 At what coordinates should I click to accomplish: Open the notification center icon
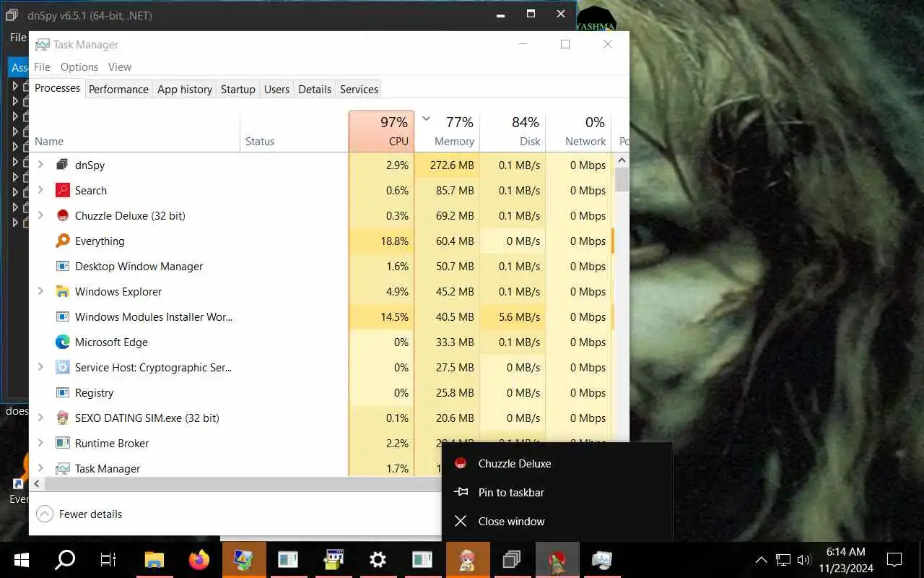pyautogui.click(x=894, y=560)
